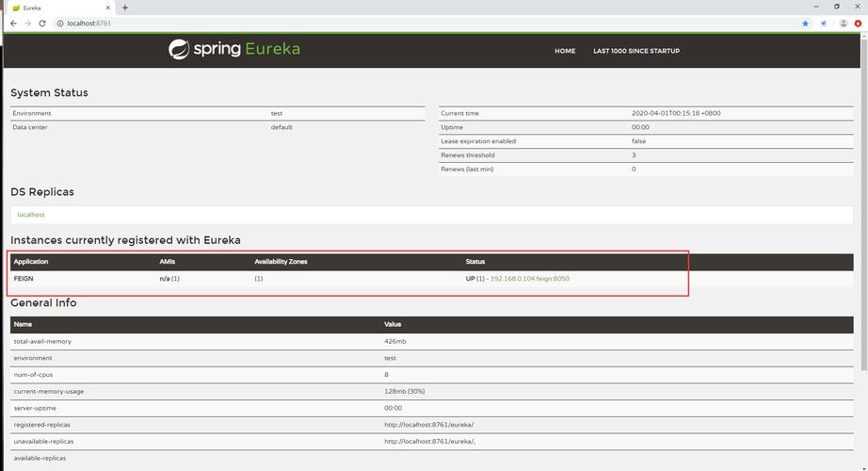Image resolution: width=868 pixels, height=471 pixels.
Task: Select the Eureka browser tab
Action: tap(61, 8)
